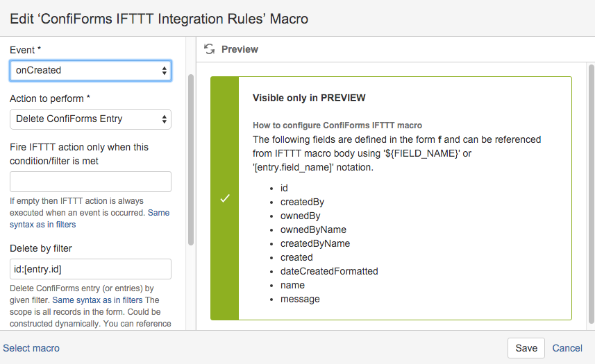This screenshot has width=595, height=364.
Task: Open the Action to perform dropdown
Action: click(90, 119)
